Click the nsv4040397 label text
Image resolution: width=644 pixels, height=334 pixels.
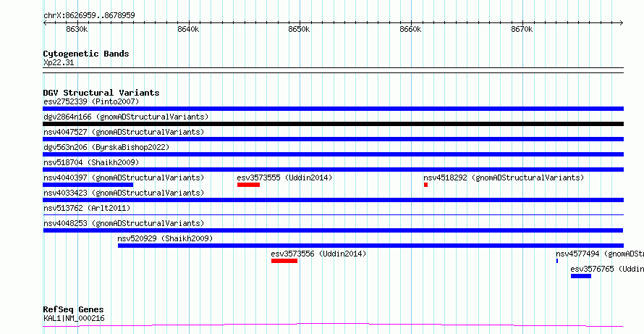(x=124, y=178)
